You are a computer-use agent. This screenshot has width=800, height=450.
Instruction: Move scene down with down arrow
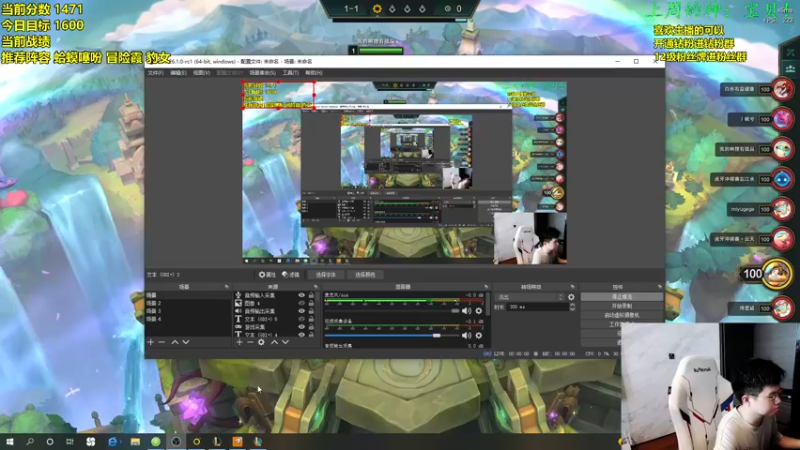pos(186,342)
